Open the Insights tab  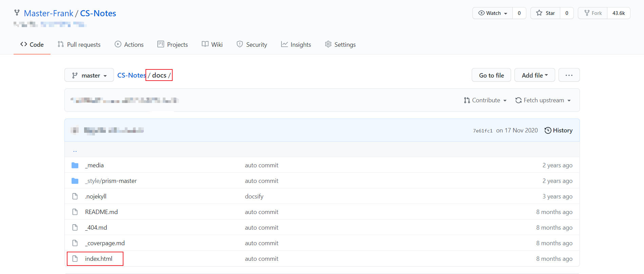(296, 44)
